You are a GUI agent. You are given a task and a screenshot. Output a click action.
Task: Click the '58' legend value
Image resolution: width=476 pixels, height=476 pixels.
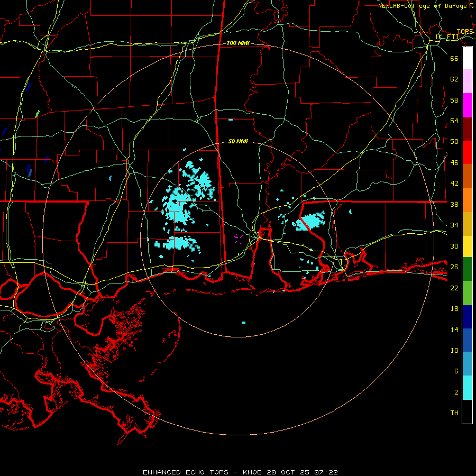(454, 100)
